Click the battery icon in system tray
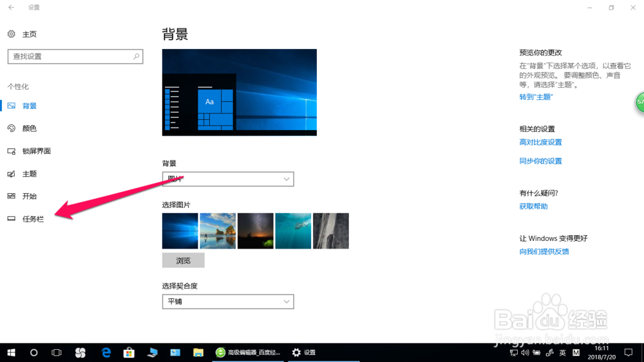The height and width of the screenshot is (362, 644). click(x=536, y=352)
